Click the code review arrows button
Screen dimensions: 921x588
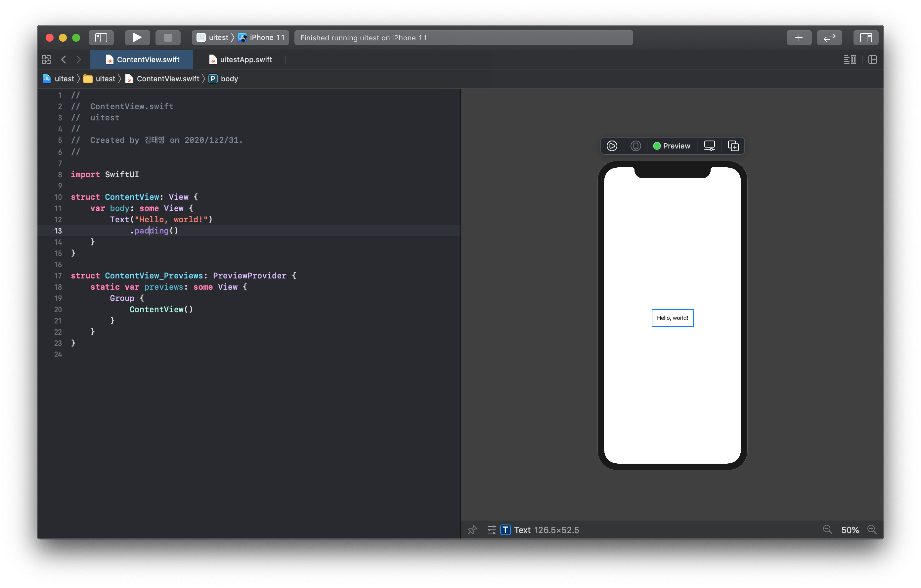829,37
